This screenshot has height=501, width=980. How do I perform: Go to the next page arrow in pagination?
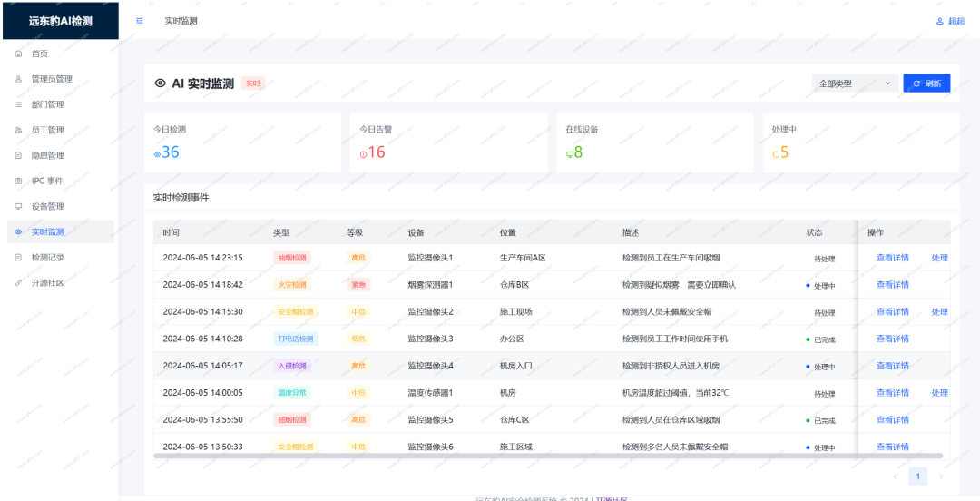941,476
